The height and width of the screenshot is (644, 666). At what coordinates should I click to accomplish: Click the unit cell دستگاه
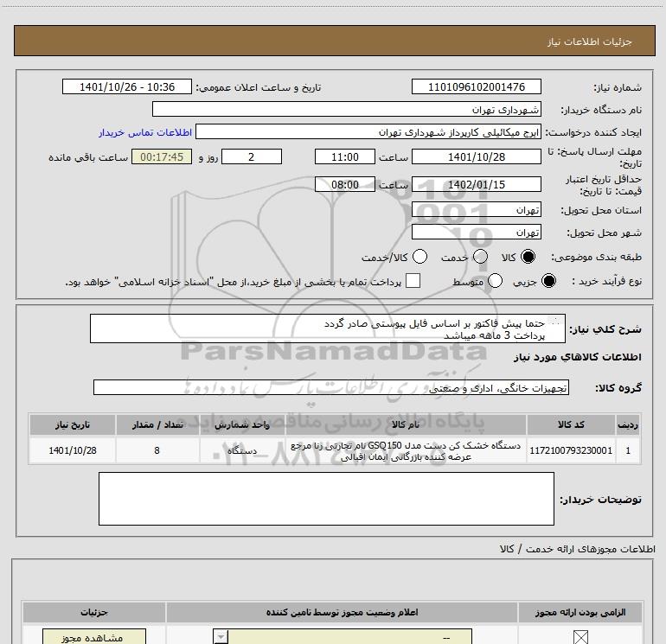tap(242, 450)
